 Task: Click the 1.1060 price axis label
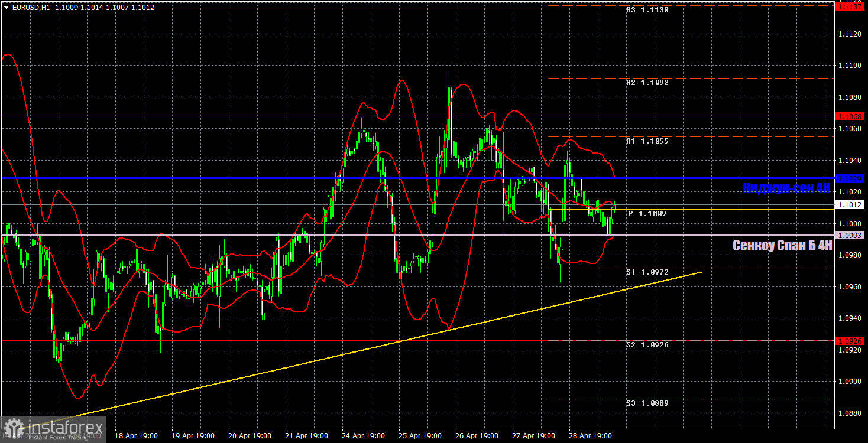click(x=849, y=129)
